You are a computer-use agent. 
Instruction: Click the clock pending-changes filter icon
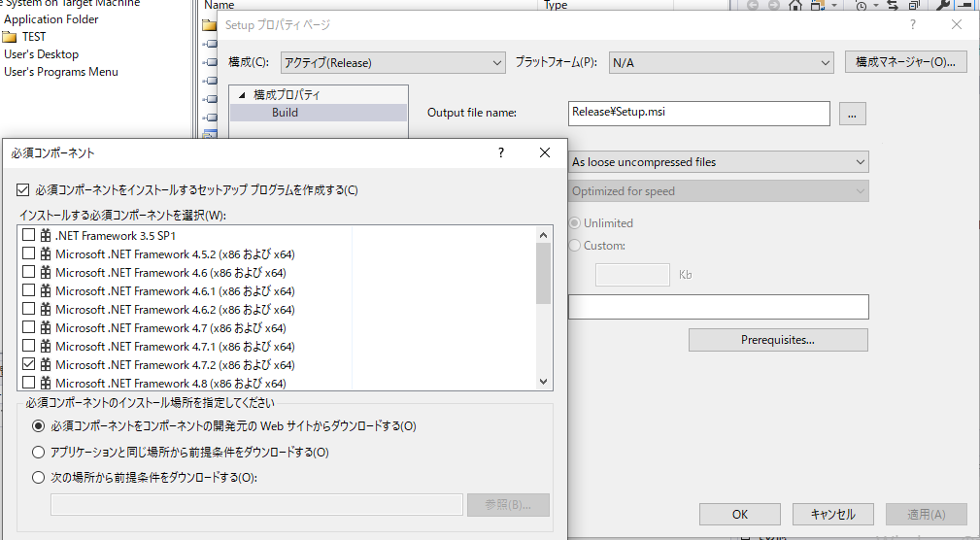pos(862,5)
